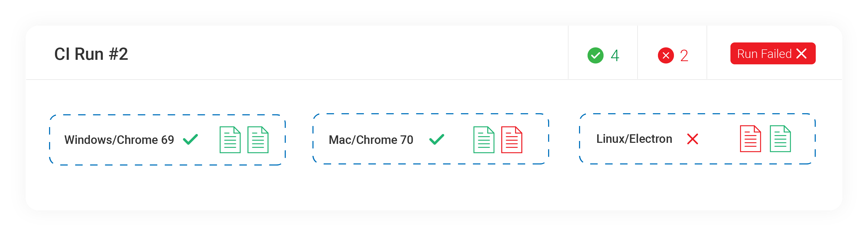Click the green passed-count check circle icon
This screenshot has height=236, width=868.
[595, 55]
